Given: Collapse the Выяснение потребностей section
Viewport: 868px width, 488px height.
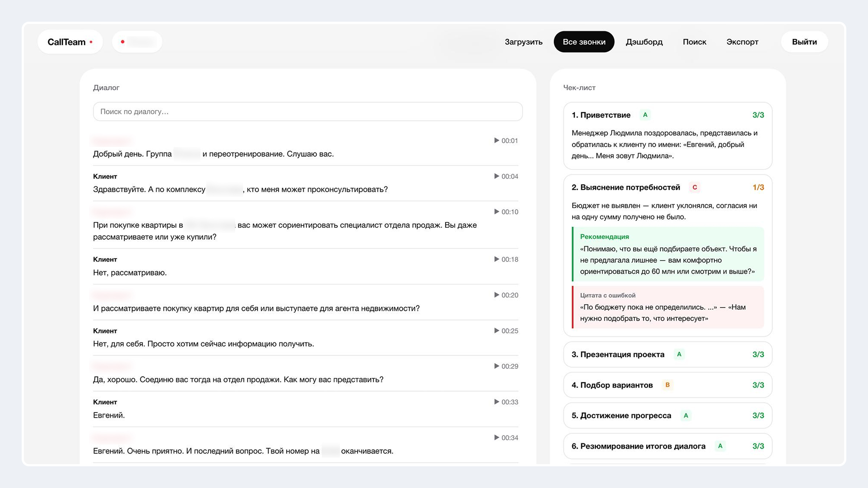Looking at the screenshot, I should 668,187.
